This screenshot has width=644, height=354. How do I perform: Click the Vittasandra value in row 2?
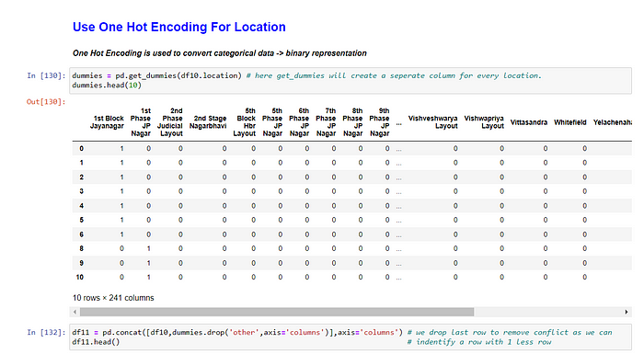coord(546,177)
